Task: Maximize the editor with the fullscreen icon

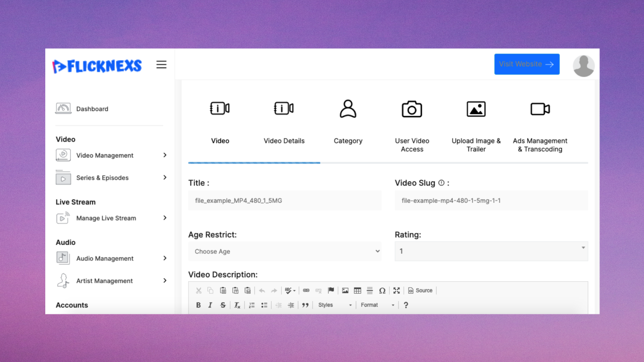Action: [396, 290]
